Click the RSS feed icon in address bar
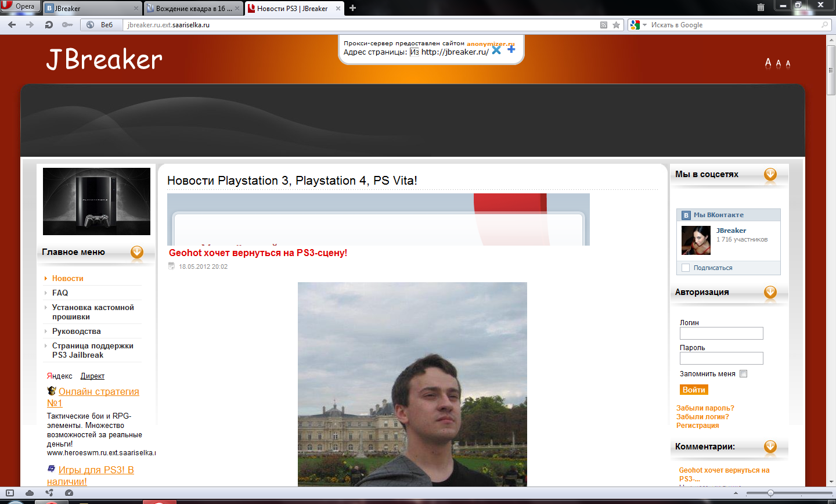The image size is (836, 504). click(x=604, y=25)
